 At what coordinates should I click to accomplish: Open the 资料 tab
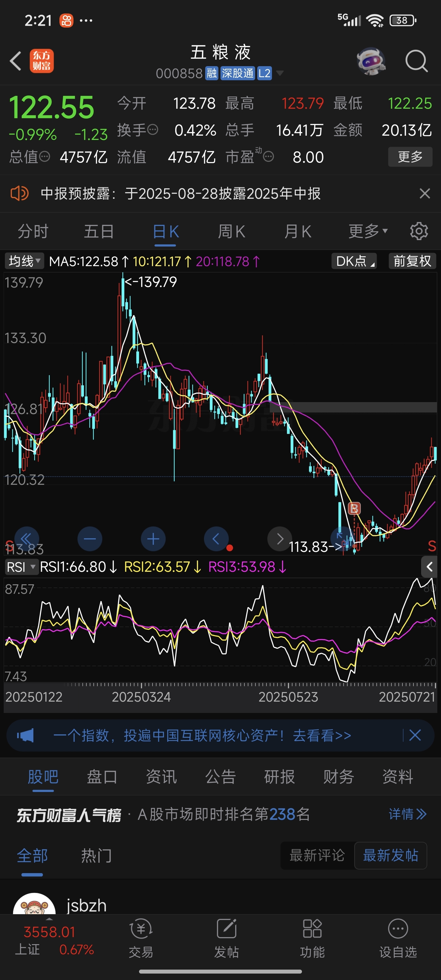pyautogui.click(x=398, y=776)
